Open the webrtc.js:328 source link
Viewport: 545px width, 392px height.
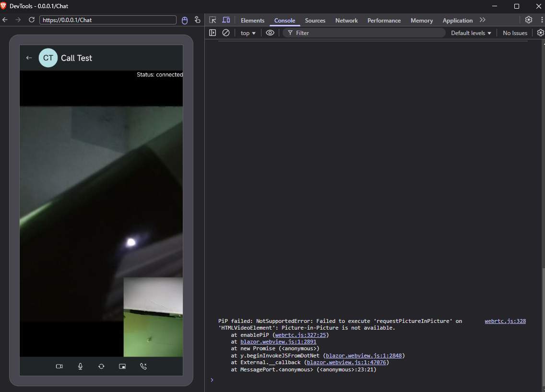(505, 321)
